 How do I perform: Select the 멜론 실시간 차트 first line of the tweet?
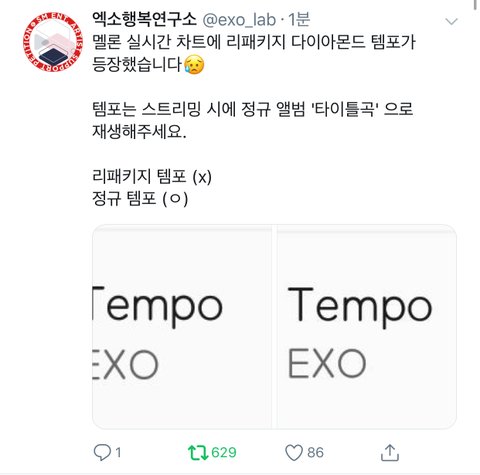click(x=254, y=42)
